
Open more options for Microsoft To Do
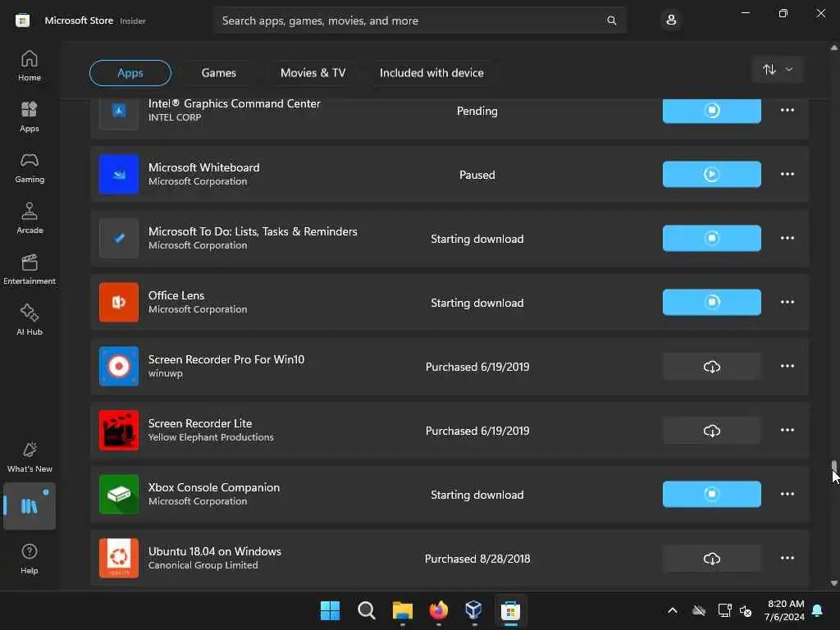tap(787, 238)
